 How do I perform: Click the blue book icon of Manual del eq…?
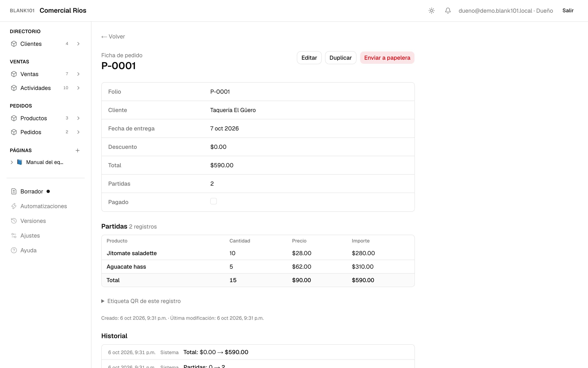pos(20,162)
